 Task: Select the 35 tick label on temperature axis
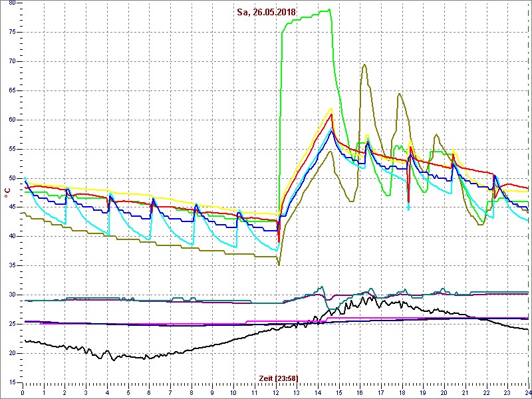(x=12, y=265)
